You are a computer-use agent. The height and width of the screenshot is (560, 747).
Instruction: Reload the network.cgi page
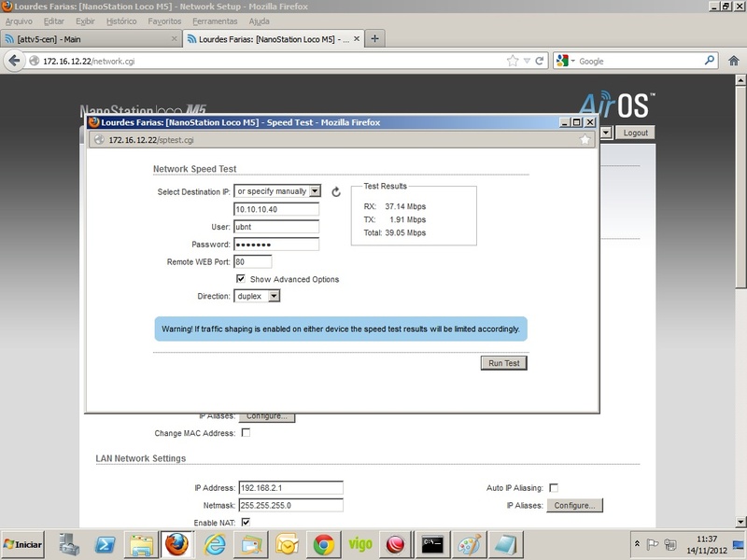pos(540,61)
